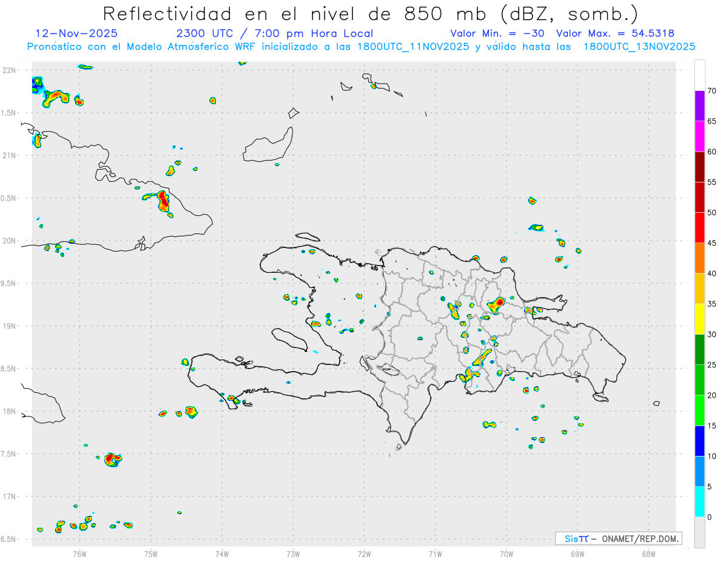Select the '73W' longitude label
The height and width of the screenshot is (562, 728).
pos(293,554)
